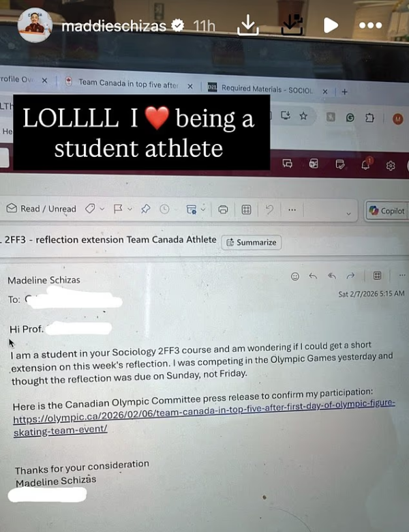
Task: Print the email using printer icon
Action: click(x=223, y=209)
